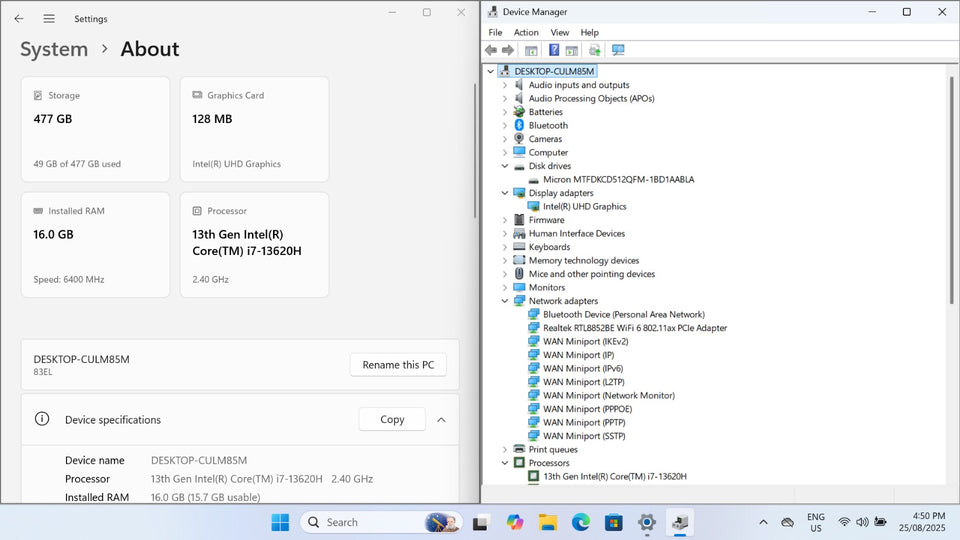Click Update device driver toolbar icon

coord(594,50)
